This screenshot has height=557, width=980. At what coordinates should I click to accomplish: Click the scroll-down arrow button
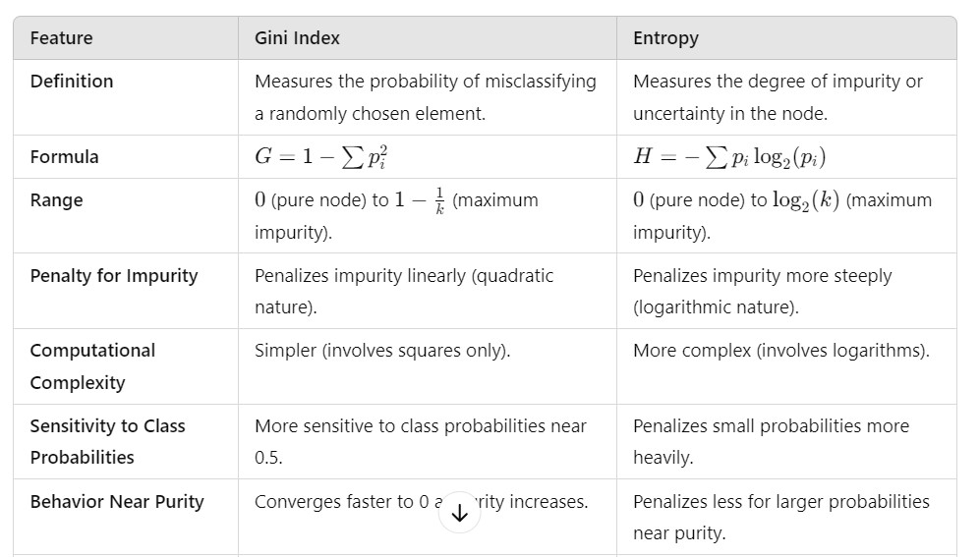tap(459, 513)
